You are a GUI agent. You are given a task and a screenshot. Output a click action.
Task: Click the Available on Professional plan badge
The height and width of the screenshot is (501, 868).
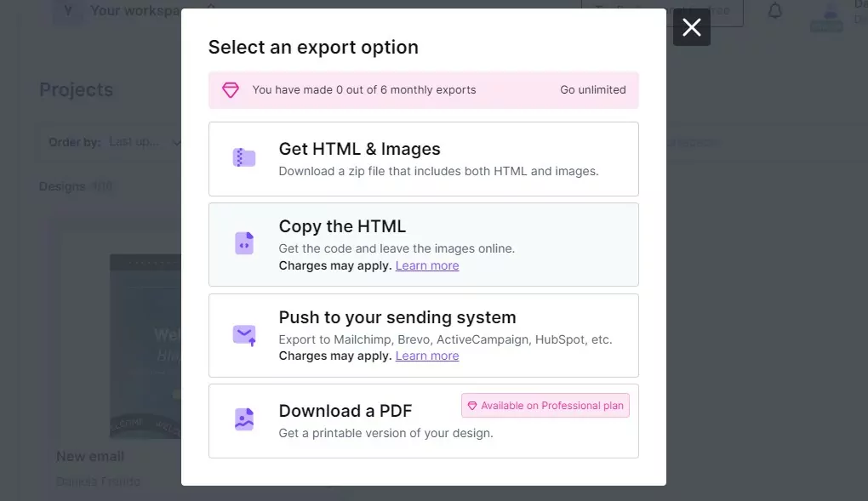coord(545,406)
